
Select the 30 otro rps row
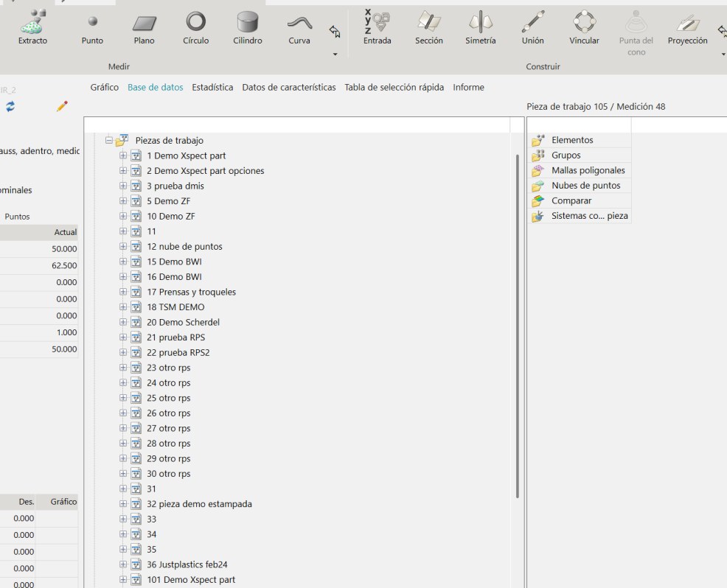click(x=168, y=474)
